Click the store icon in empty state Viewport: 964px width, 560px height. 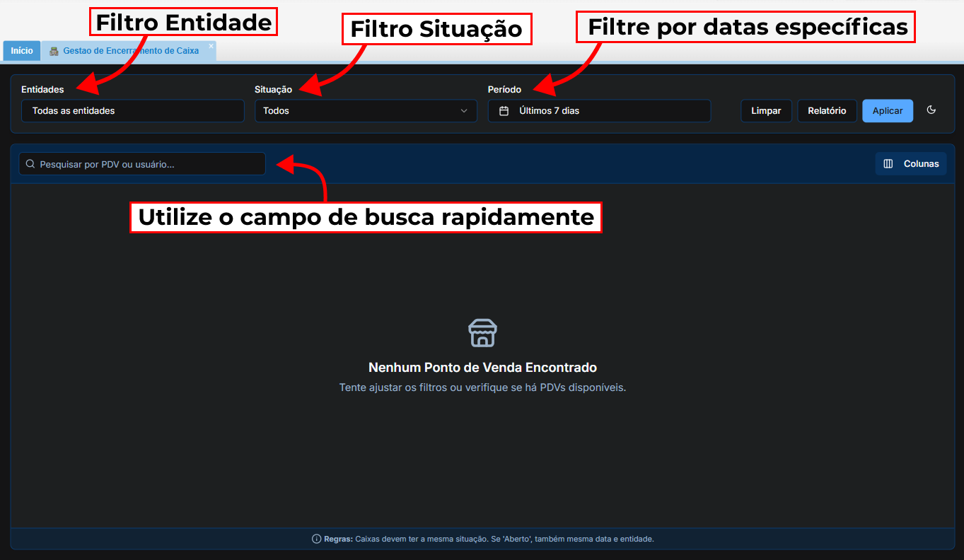click(482, 332)
